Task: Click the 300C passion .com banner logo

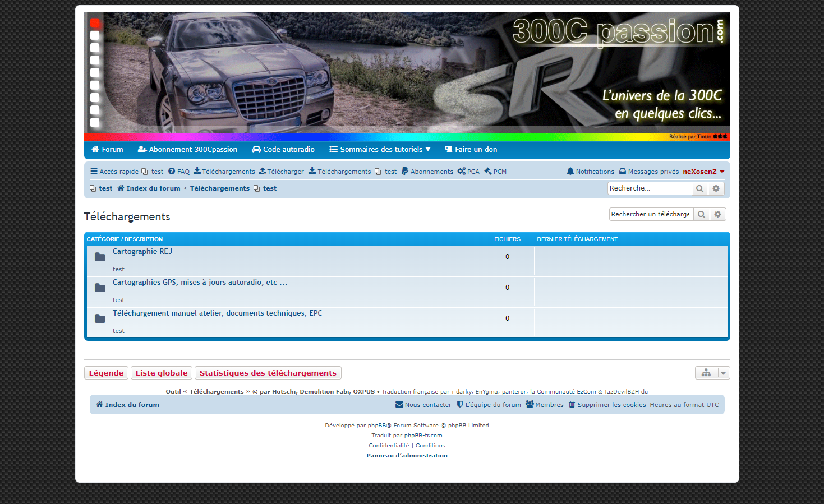Action: coord(619,32)
